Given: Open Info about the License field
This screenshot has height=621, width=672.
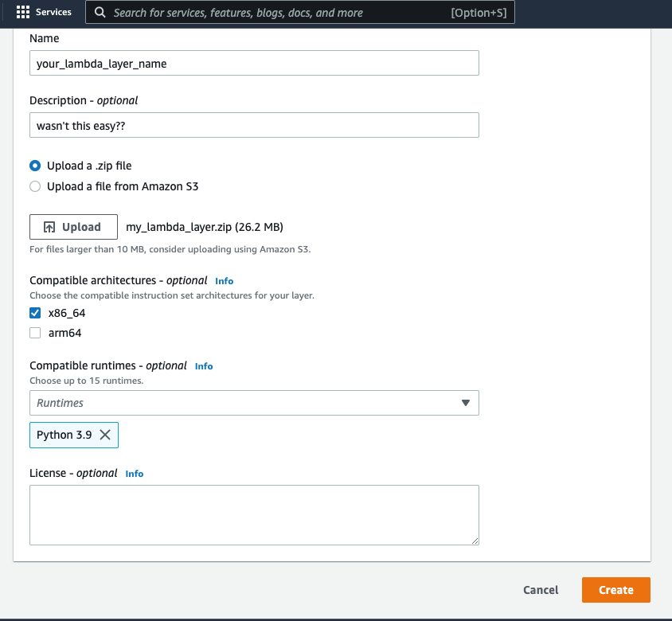Looking at the screenshot, I should (134, 473).
